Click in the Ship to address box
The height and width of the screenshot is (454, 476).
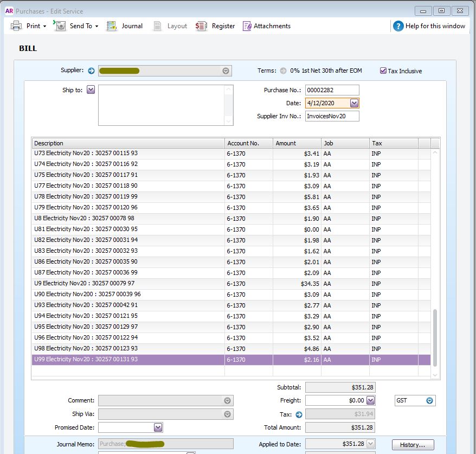click(165, 105)
